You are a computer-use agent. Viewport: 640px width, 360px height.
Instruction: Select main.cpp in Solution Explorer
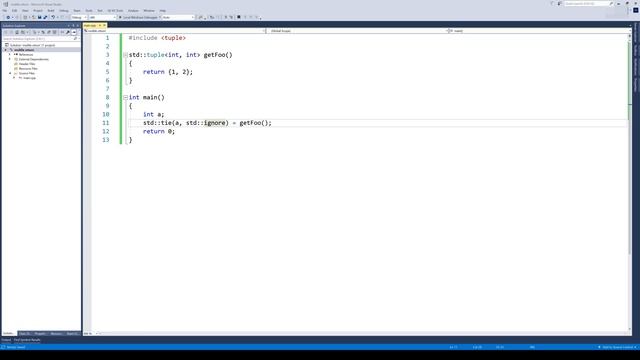tap(29, 78)
